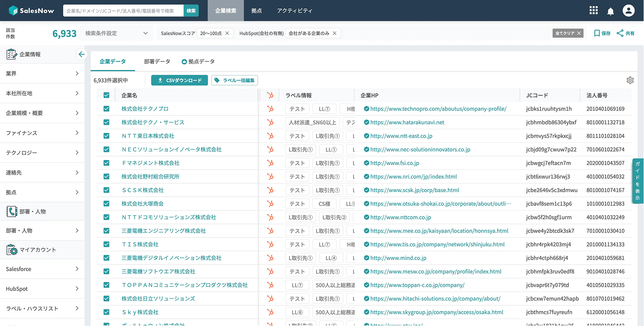Click verified badge beside www.mind.co.jp URL
Viewport: 644px width, 326px height.
click(x=366, y=258)
